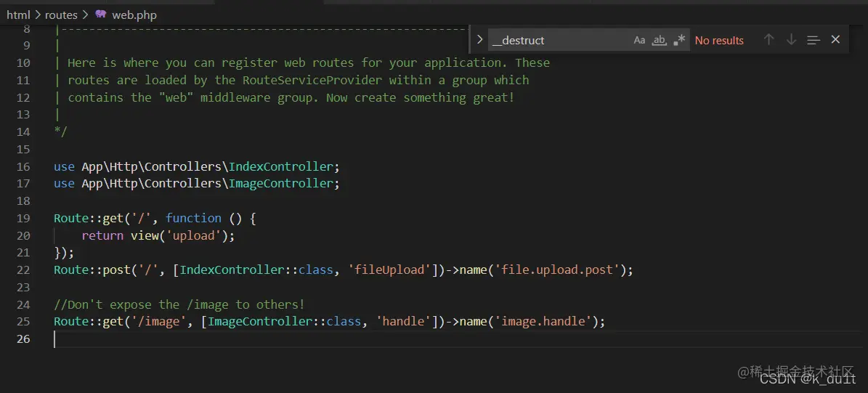Click the Don't expose /image comment
868x393 pixels.
(179, 304)
